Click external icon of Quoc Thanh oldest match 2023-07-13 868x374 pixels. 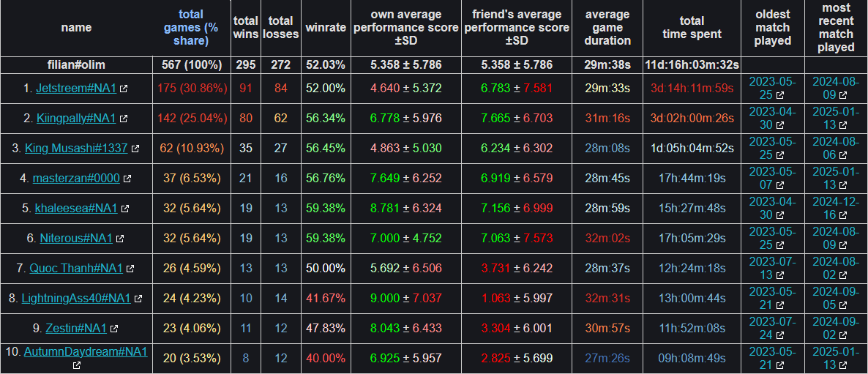click(779, 275)
